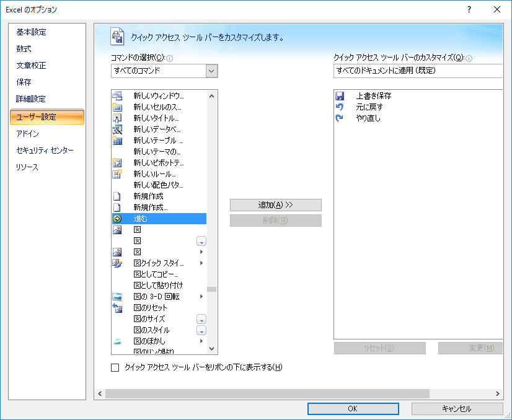Click the 新しいタイトル... command icon
512x420 pixels.
pyautogui.click(x=117, y=118)
